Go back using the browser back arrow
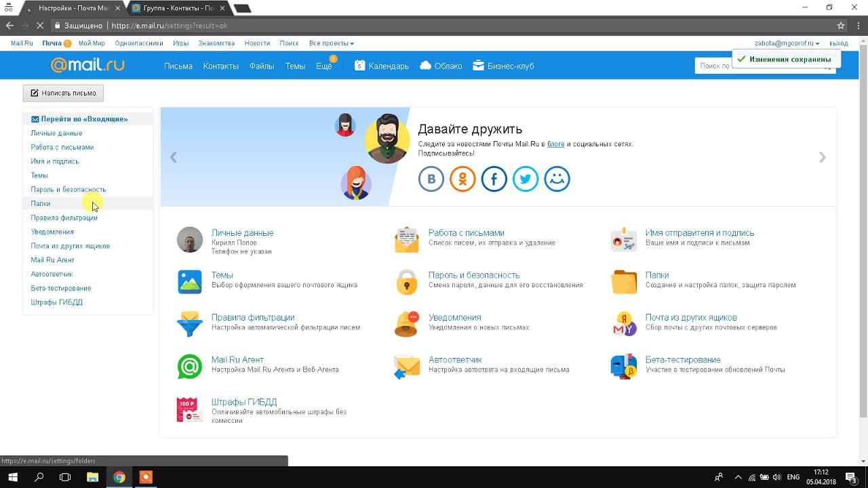This screenshot has height=488, width=868. pos(9,26)
